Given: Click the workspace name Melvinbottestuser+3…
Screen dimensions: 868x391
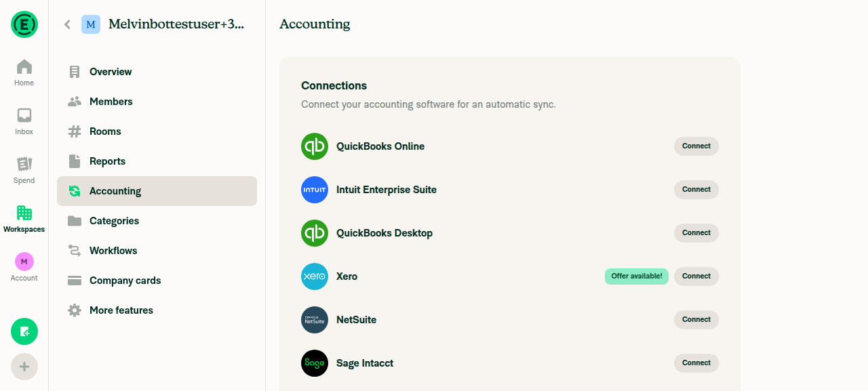Looking at the screenshot, I should [176, 24].
